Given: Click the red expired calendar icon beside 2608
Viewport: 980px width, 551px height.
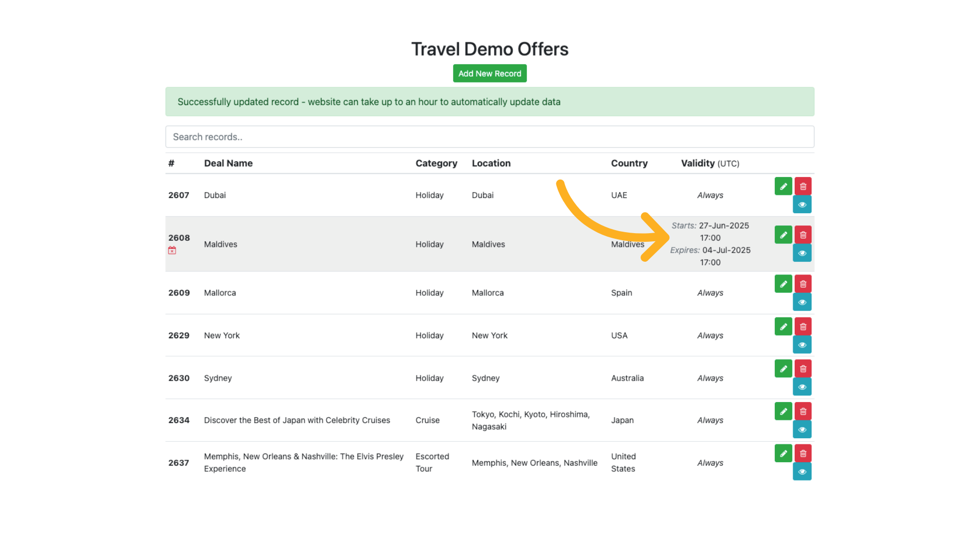Looking at the screenshot, I should pyautogui.click(x=172, y=250).
